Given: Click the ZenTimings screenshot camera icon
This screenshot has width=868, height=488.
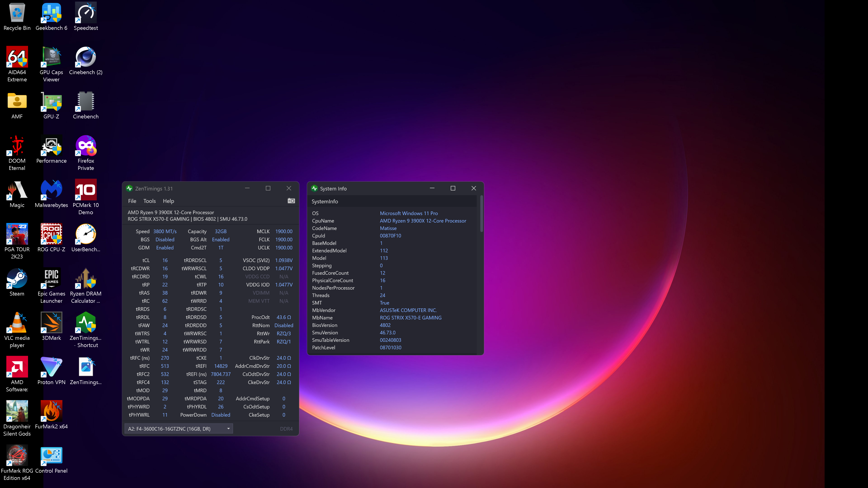Looking at the screenshot, I should [291, 201].
